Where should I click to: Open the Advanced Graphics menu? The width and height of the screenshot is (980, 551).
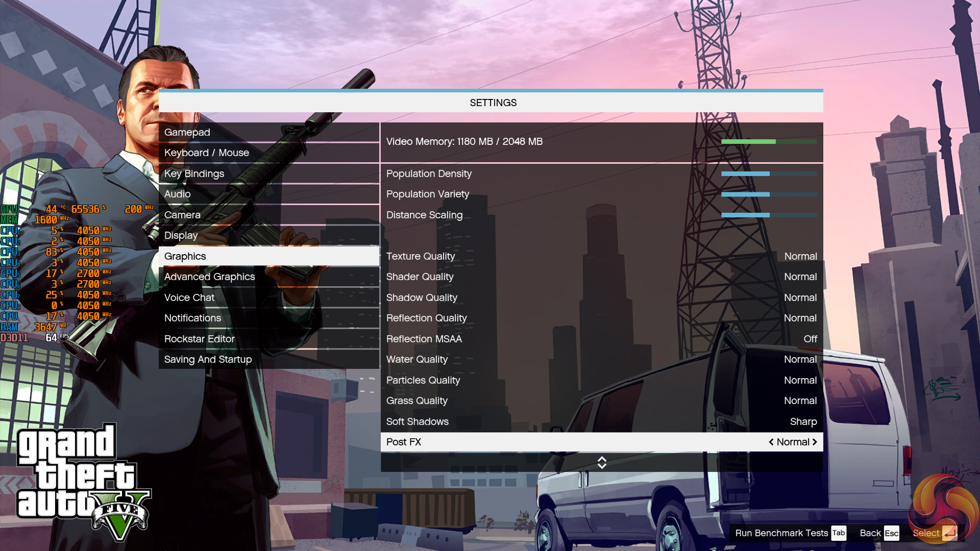209,277
